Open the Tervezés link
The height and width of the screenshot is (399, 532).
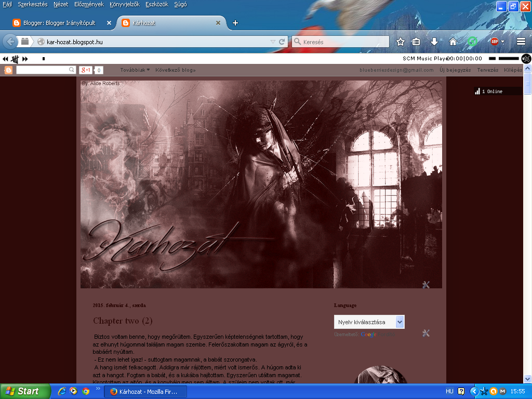coord(487,70)
